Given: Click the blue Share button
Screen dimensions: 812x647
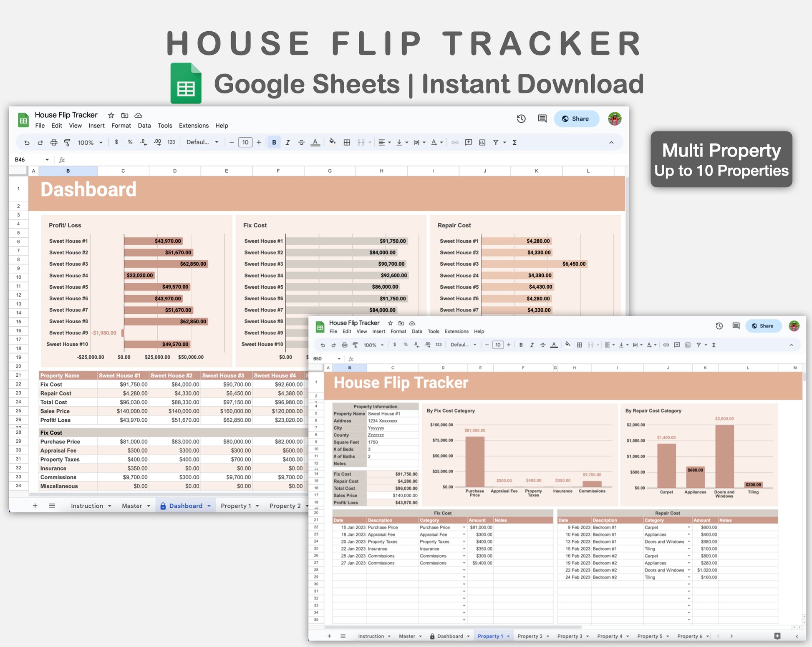Looking at the screenshot, I should tap(576, 119).
